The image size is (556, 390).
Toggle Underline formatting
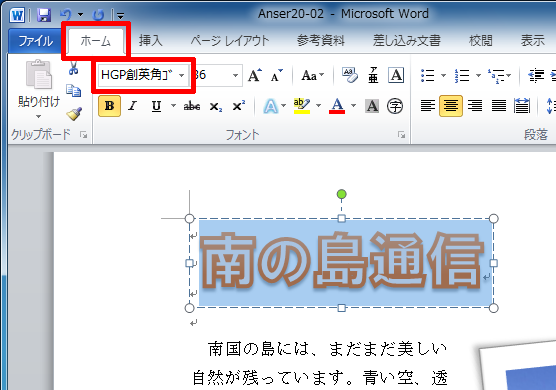tap(156, 106)
